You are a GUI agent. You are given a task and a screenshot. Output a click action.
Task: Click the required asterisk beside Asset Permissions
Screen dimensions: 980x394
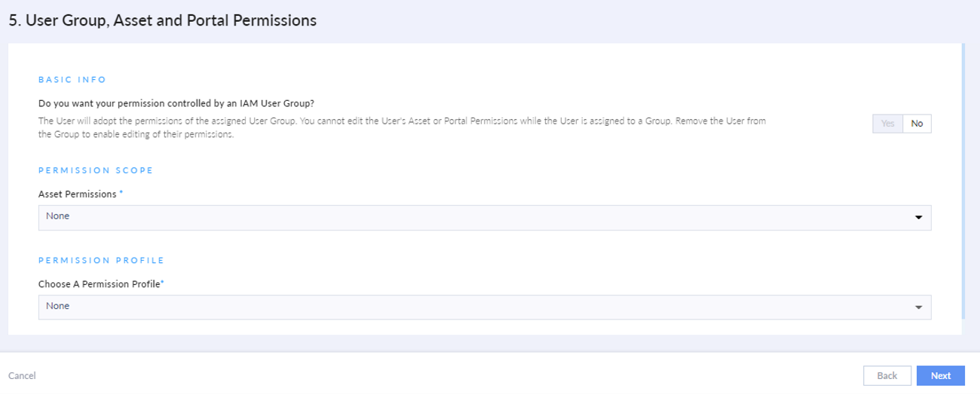coord(121,193)
